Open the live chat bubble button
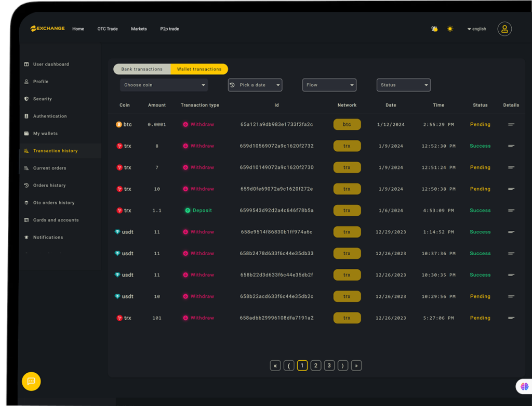Image resolution: width=532 pixels, height=406 pixels. tap(31, 381)
